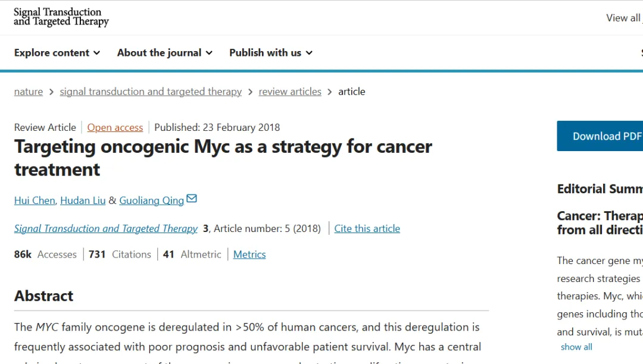Screen dimensions: 643x364
Task: Open the Signal Transduction and Targeted Therapy logo
Action: click(61, 17)
